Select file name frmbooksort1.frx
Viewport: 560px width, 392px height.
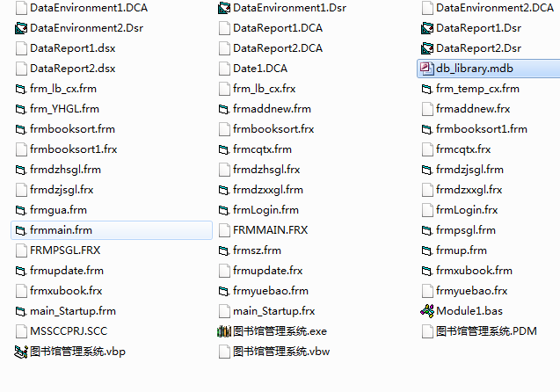[x=74, y=149]
